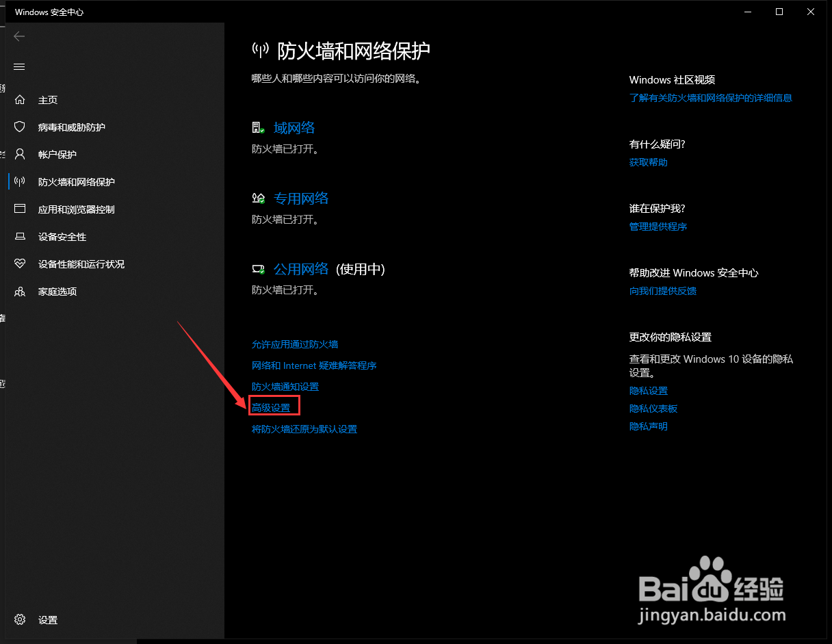Click 允许应用通过防火墙
The image size is (832, 644).
point(295,344)
